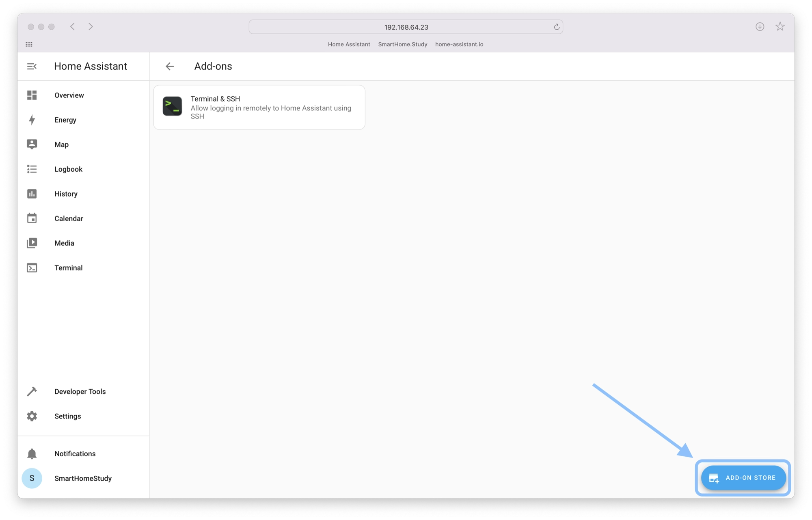
Task: Open Settings menu item
Action: (x=67, y=416)
